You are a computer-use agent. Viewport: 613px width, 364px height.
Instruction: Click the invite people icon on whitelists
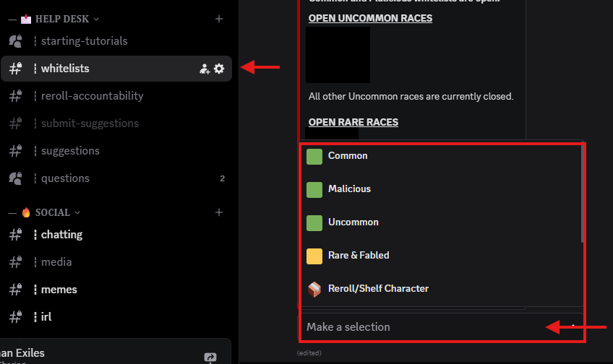(x=205, y=69)
